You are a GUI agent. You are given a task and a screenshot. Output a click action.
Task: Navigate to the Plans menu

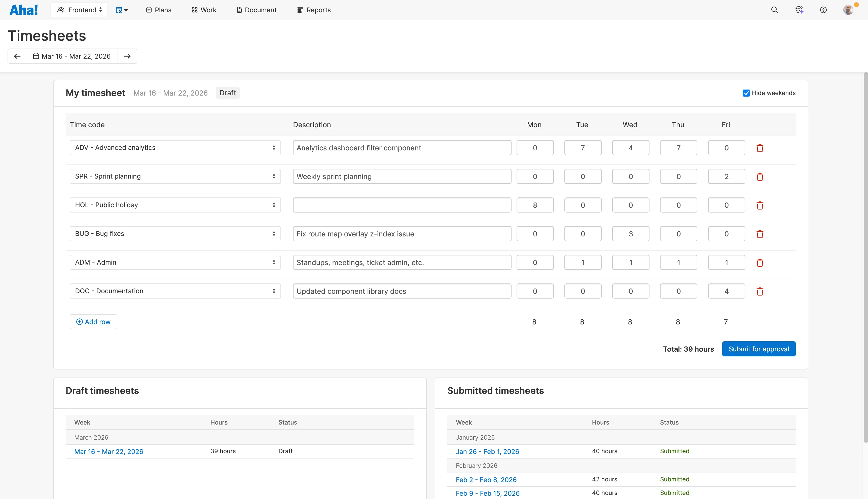[158, 10]
